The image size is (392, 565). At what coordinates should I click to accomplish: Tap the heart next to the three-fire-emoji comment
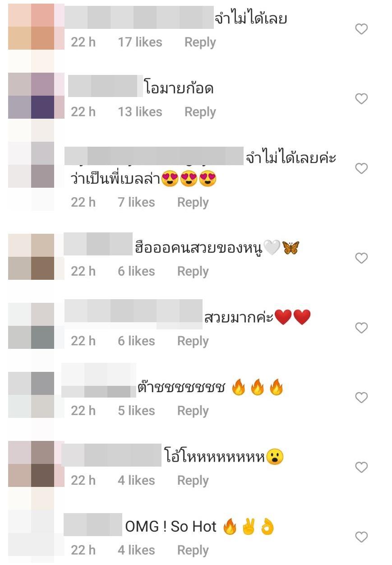pyautogui.click(x=361, y=398)
